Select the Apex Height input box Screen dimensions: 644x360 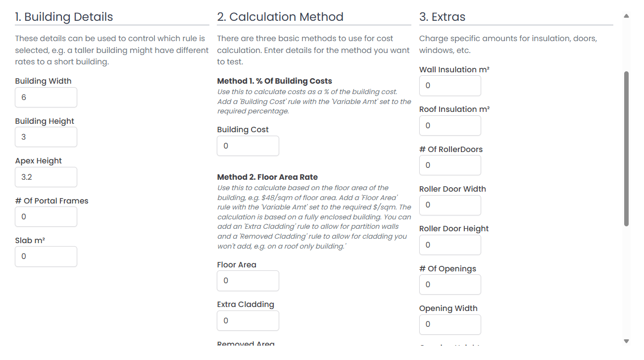coord(46,177)
